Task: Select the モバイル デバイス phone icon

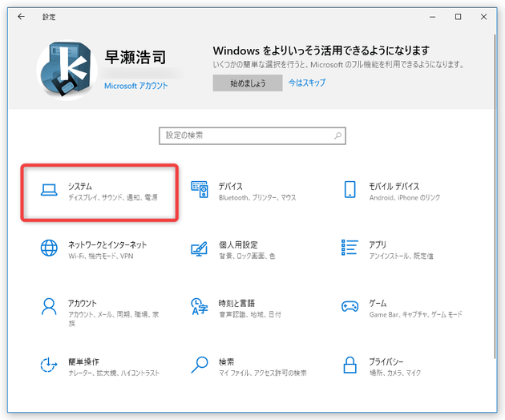Action: [349, 189]
